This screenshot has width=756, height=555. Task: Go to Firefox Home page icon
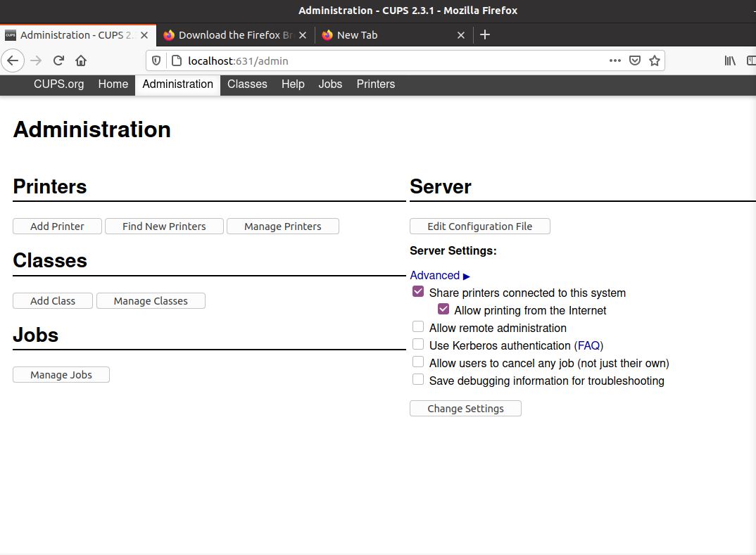coord(81,60)
